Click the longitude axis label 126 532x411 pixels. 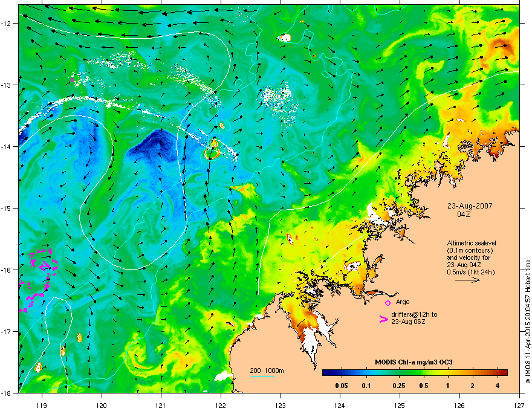459,406
